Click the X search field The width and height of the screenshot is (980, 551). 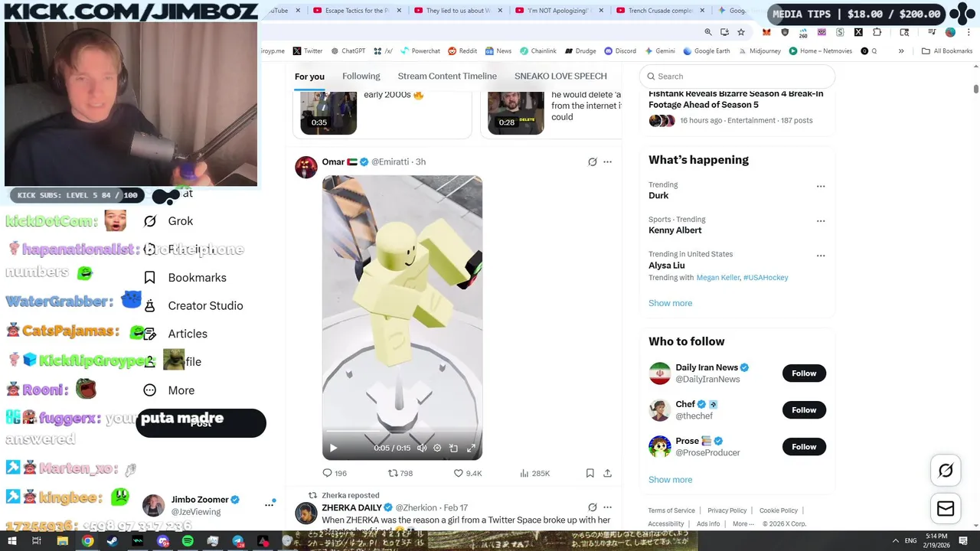point(737,77)
